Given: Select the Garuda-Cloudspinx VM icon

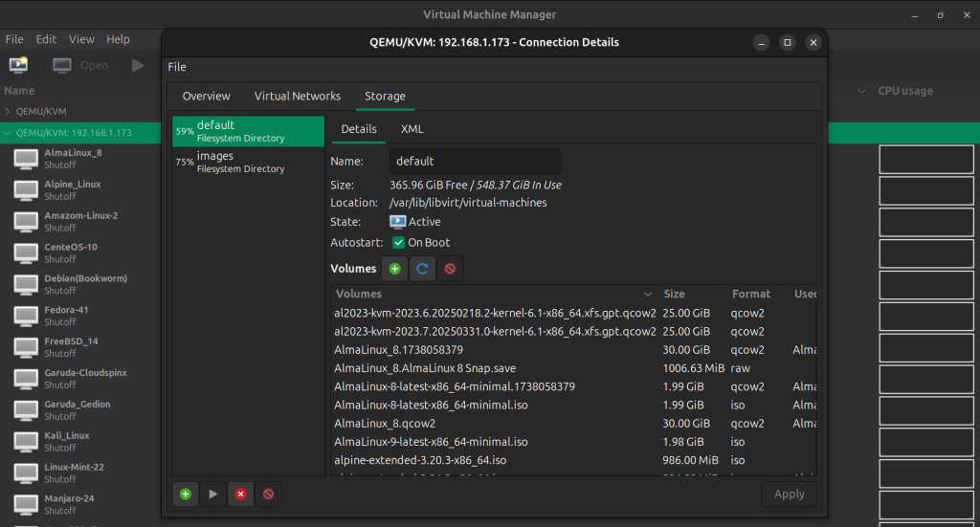Looking at the screenshot, I should 26,379.
